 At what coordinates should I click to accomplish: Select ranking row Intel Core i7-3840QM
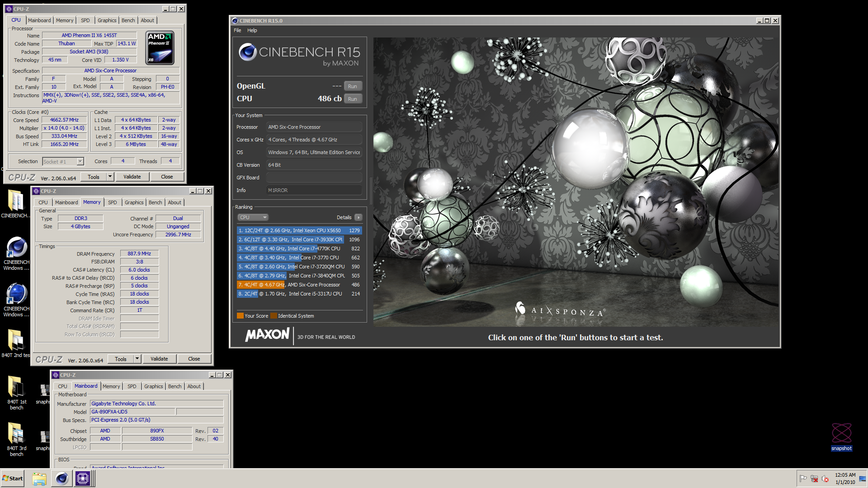tap(299, 276)
